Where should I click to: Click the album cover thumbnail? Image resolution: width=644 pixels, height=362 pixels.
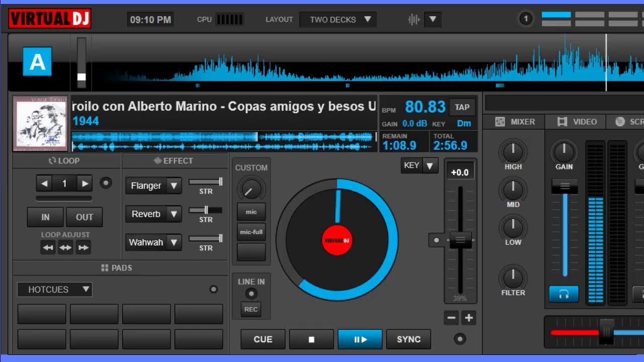(40, 124)
